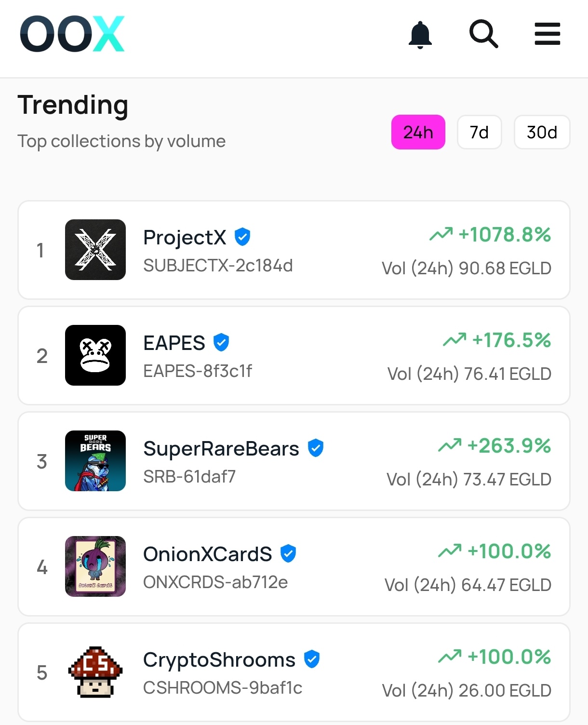Viewport: 588px width, 725px height.
Task: Open the hamburger menu
Action: (x=547, y=34)
